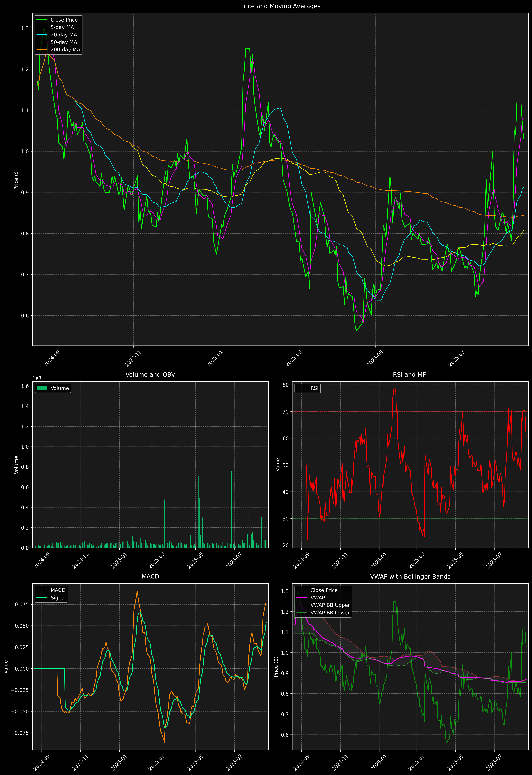Click the VWAP with Bollinger Bands title
This screenshot has width=532, height=775.
410,576
